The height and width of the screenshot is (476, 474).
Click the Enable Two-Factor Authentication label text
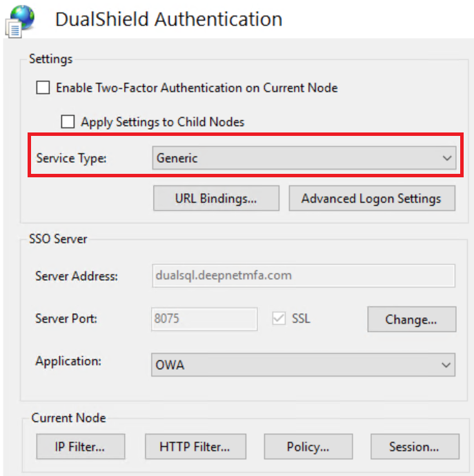pyautogui.click(x=197, y=88)
